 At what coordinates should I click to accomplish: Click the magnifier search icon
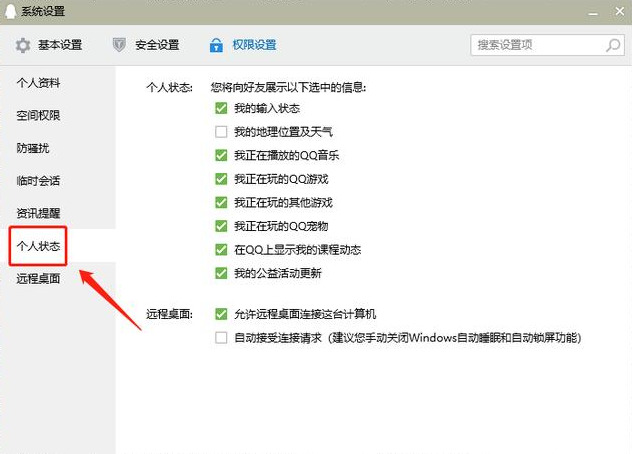pyautogui.click(x=613, y=45)
